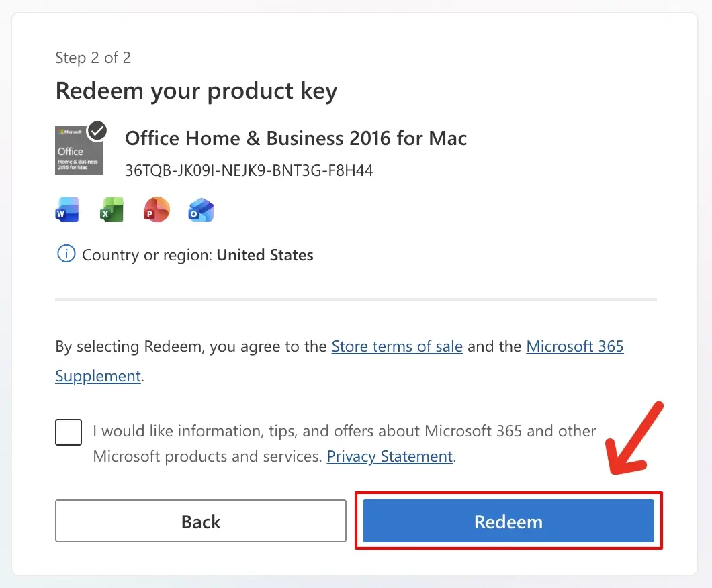Click the Word app icon
Screen dimensions: 712x588
(67, 210)
